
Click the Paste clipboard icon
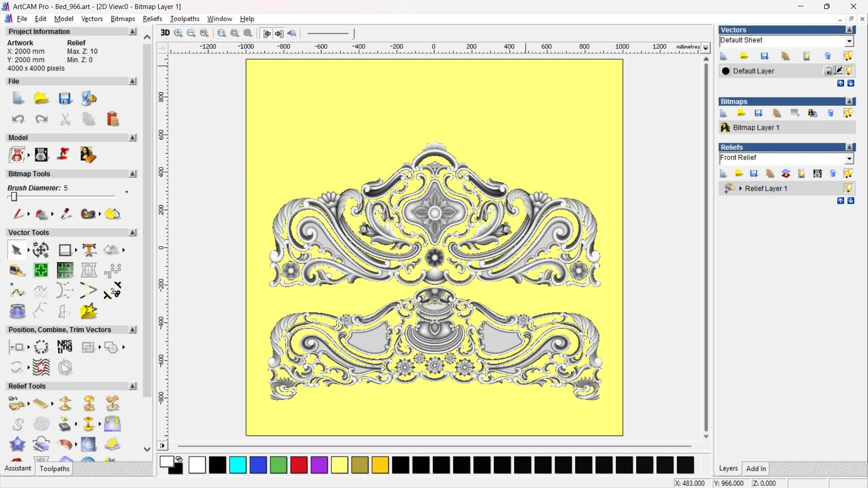[x=113, y=119]
